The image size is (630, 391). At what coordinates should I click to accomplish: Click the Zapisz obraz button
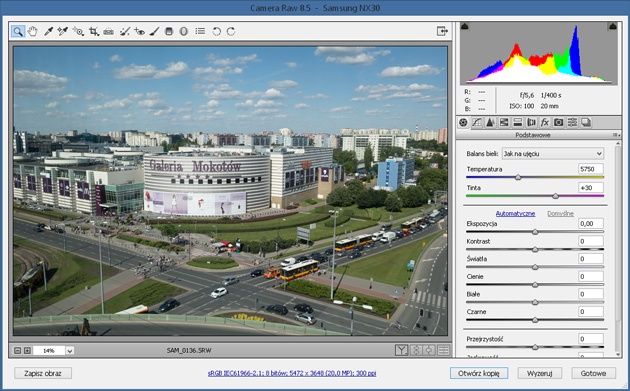[x=43, y=373]
